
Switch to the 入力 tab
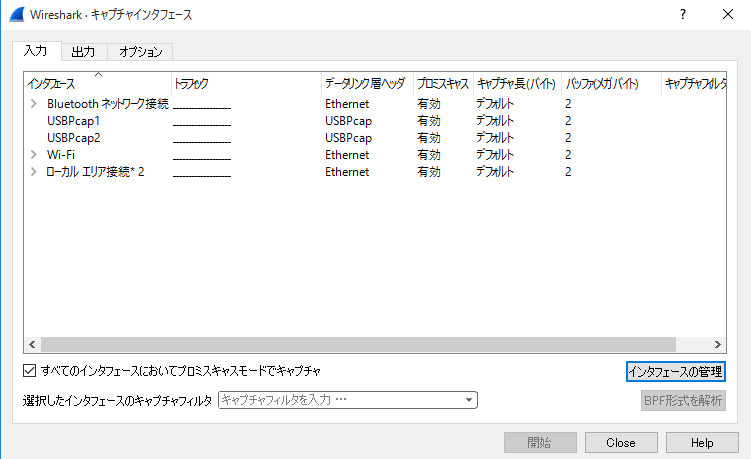tap(36, 51)
